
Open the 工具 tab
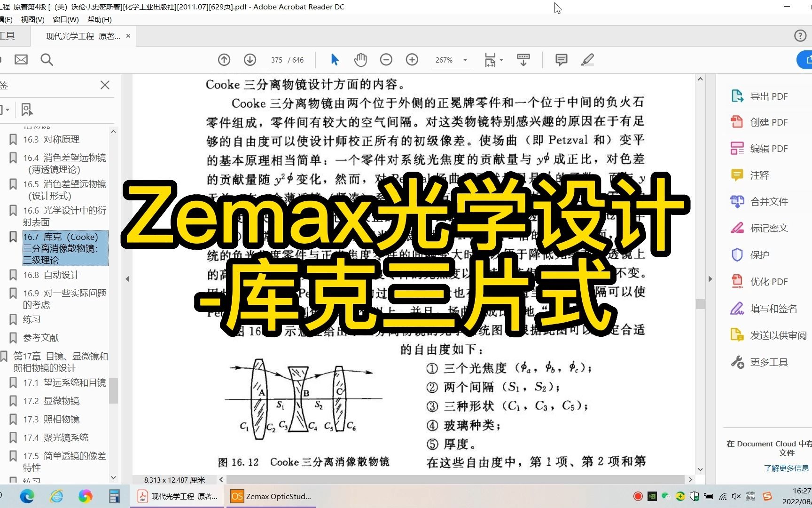click(x=8, y=36)
